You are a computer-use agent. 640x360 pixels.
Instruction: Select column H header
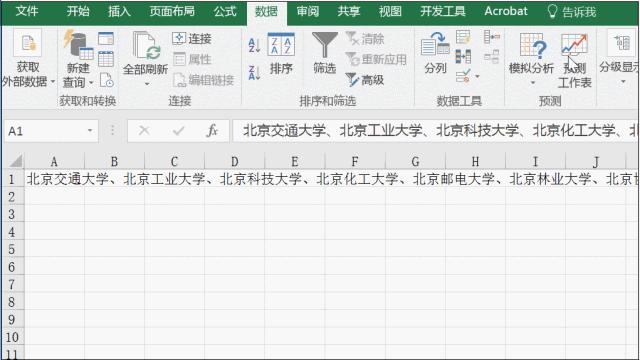point(476,162)
